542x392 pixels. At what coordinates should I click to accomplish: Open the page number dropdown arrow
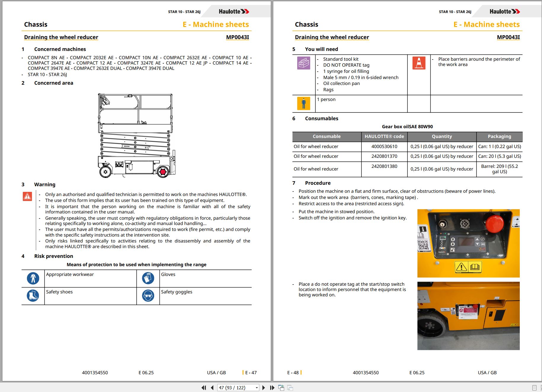257,388
